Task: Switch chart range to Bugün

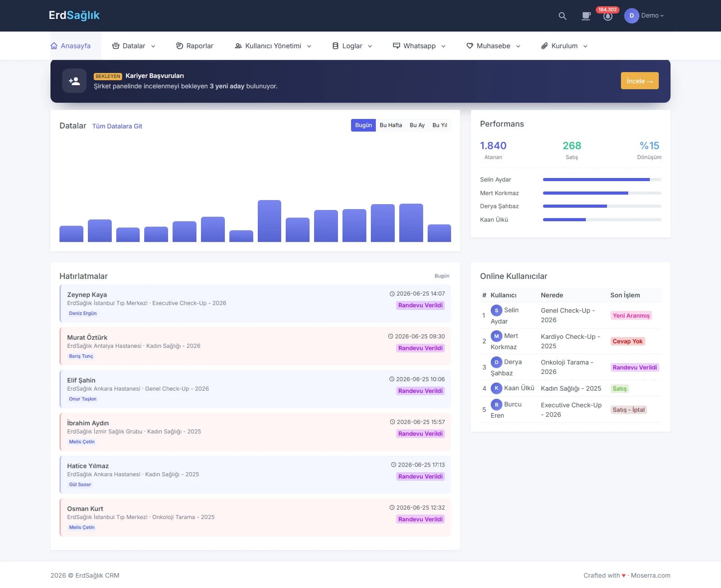Action: (x=363, y=125)
